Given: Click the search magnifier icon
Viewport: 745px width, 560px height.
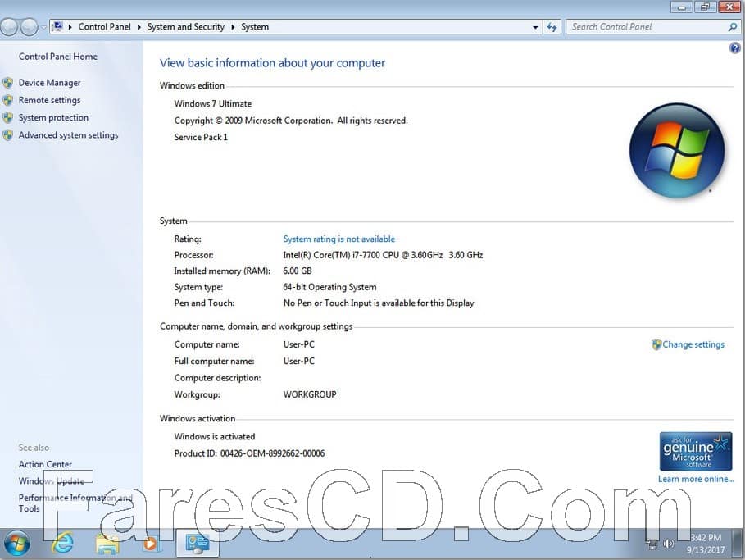Looking at the screenshot, I should coord(732,27).
